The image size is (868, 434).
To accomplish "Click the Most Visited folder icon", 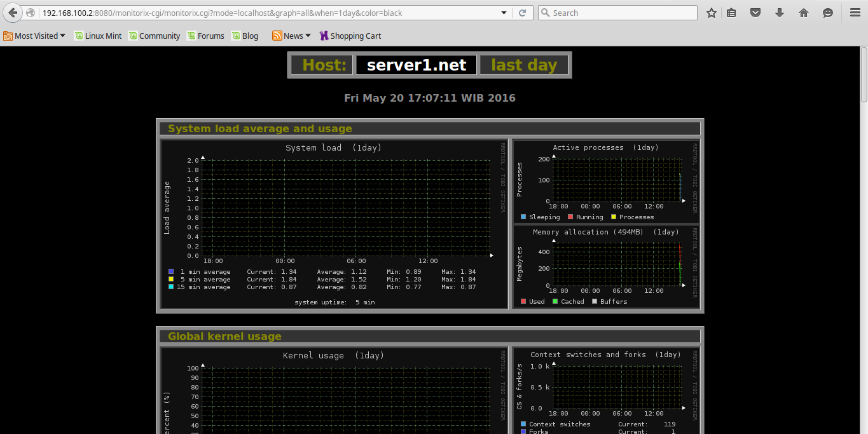I will click(8, 36).
